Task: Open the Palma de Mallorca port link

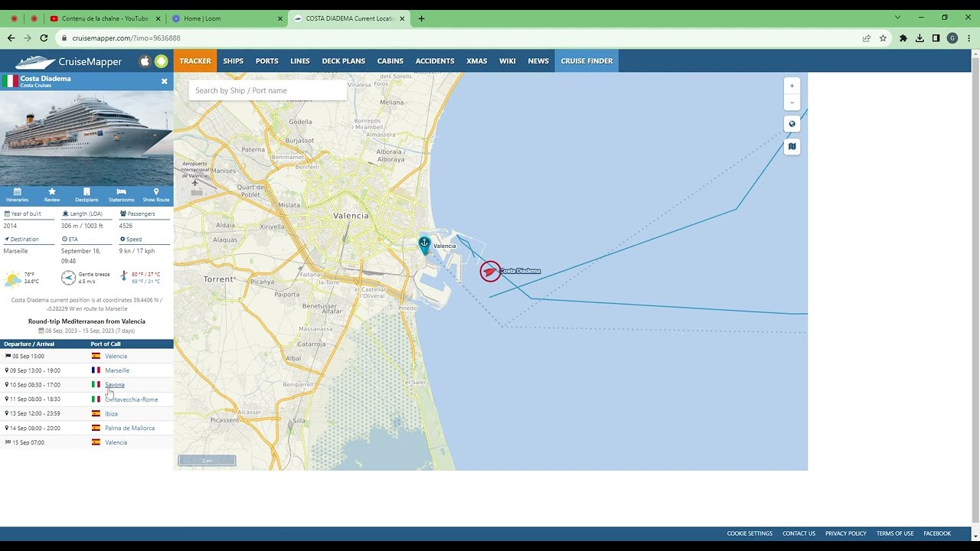Action: click(129, 429)
